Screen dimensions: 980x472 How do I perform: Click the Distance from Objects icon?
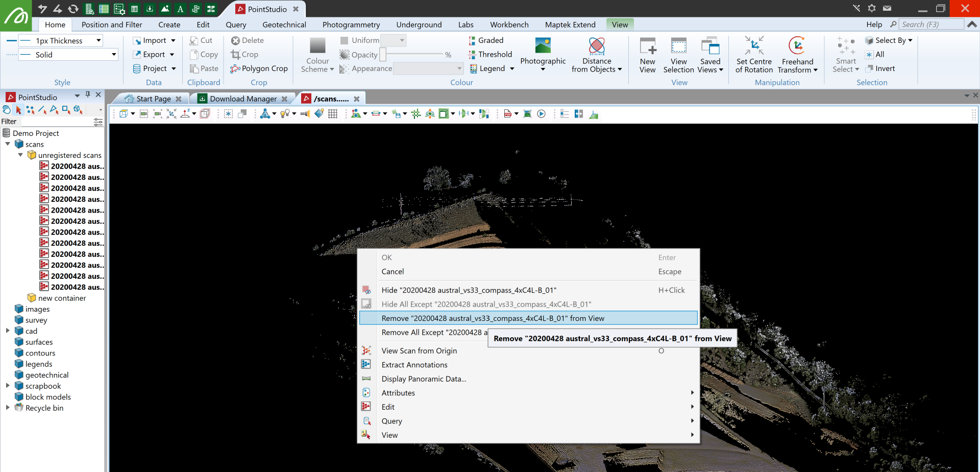pos(596,46)
